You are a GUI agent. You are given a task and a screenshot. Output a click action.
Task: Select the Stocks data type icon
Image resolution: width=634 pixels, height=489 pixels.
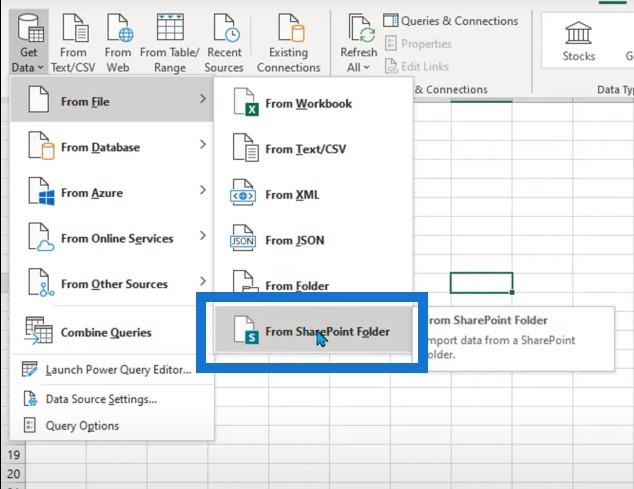578,42
